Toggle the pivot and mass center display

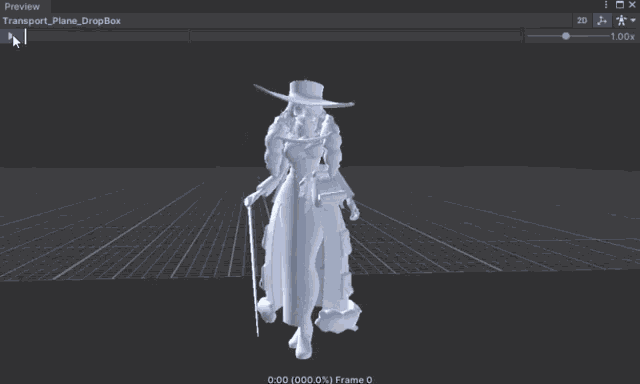pos(602,20)
